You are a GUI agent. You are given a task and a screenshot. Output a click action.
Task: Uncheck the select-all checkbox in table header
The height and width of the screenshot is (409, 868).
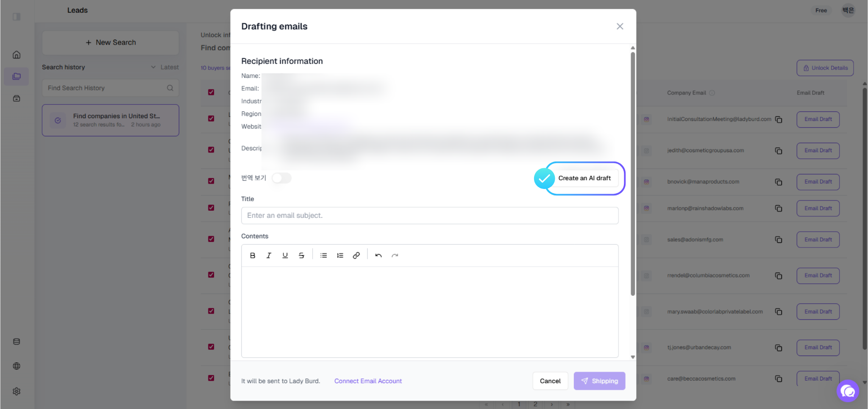pos(211,92)
